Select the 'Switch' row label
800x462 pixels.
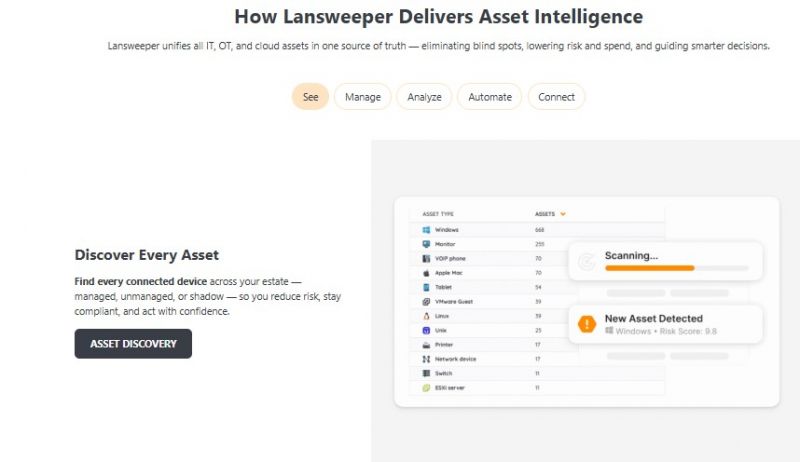coord(443,373)
